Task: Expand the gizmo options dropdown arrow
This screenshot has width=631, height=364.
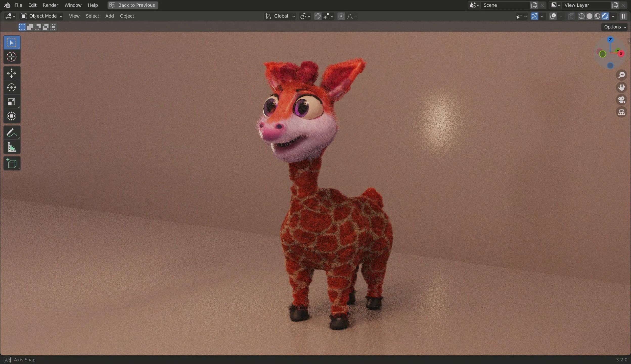Action: click(x=542, y=16)
